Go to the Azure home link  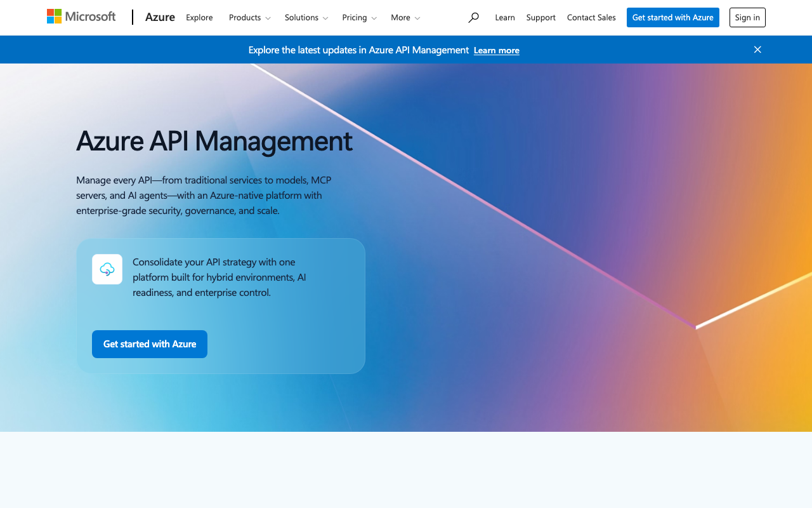(x=160, y=17)
